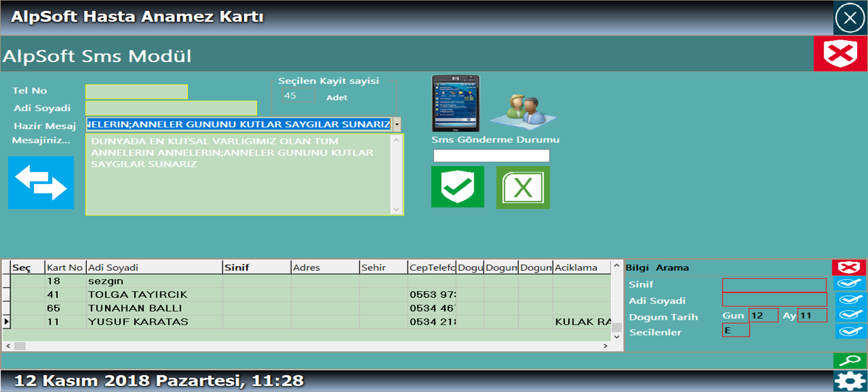
Task: Click the Sinif table column header
Action: 257,267
